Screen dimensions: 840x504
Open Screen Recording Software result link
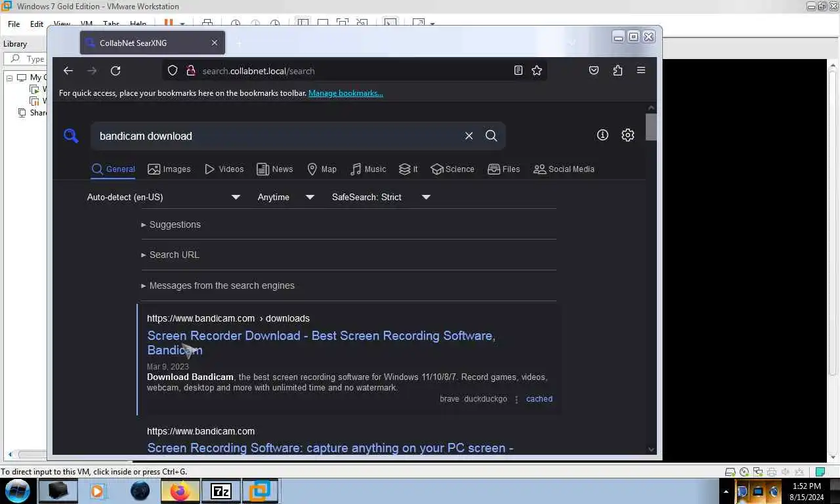330,448
